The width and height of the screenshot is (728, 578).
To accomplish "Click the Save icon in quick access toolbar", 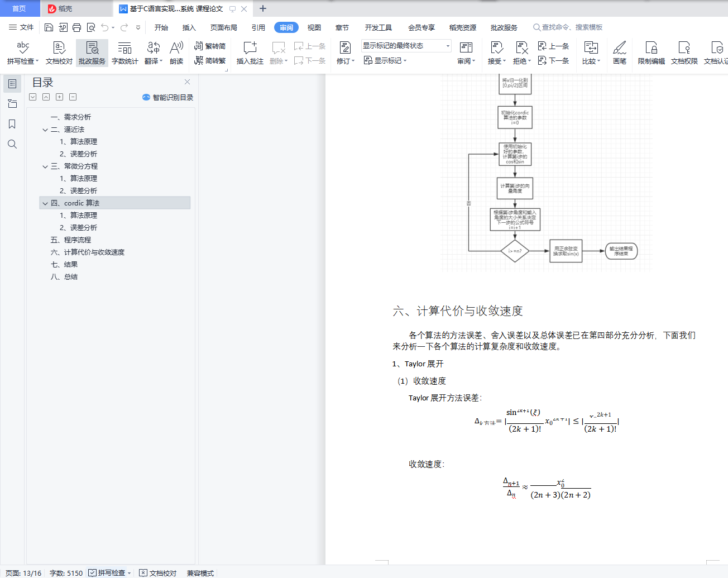I will (x=49, y=27).
